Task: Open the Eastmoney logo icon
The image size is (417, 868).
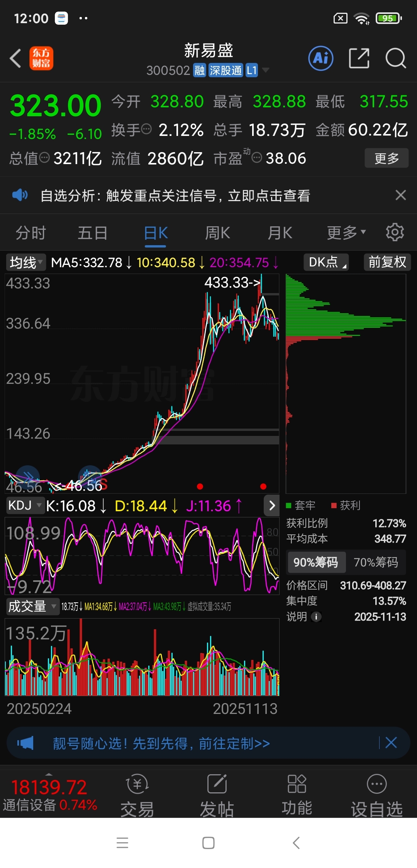Action: pyautogui.click(x=41, y=58)
